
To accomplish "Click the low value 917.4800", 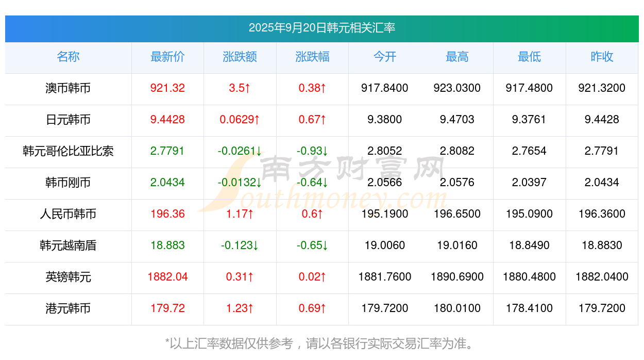I will coord(529,88).
